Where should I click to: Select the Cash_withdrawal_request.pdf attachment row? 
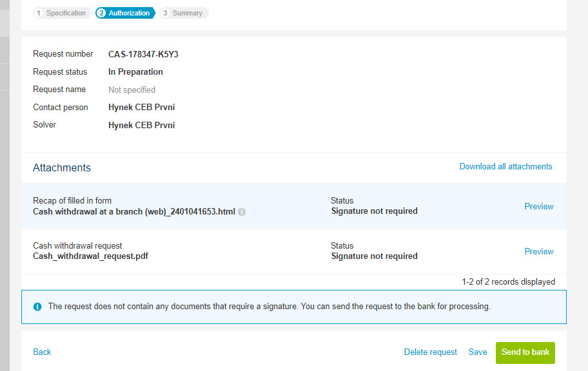pos(294,251)
